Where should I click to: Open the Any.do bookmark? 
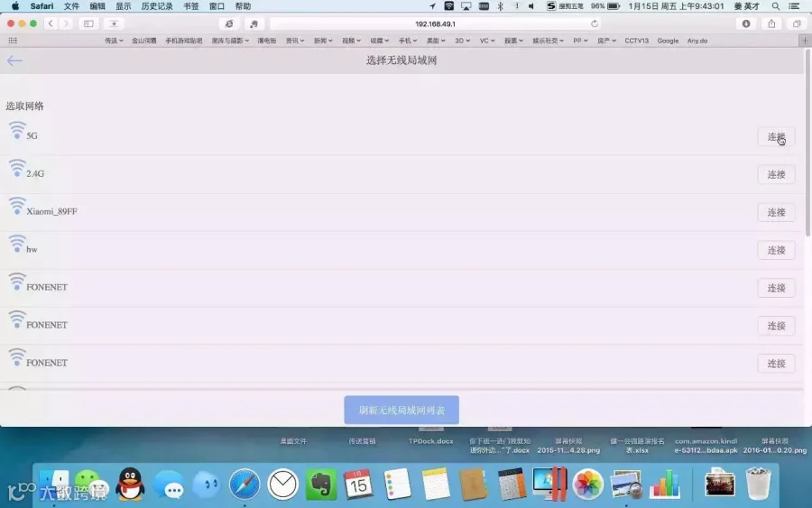(697, 41)
